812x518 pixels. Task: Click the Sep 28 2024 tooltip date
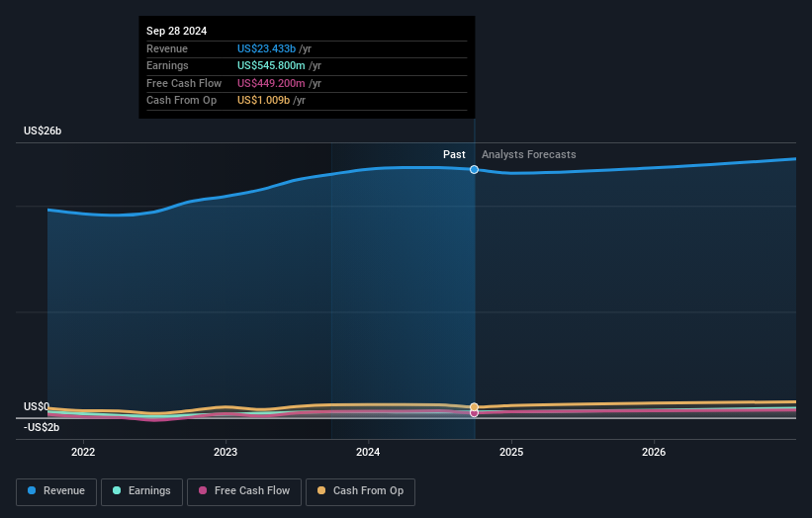point(177,31)
